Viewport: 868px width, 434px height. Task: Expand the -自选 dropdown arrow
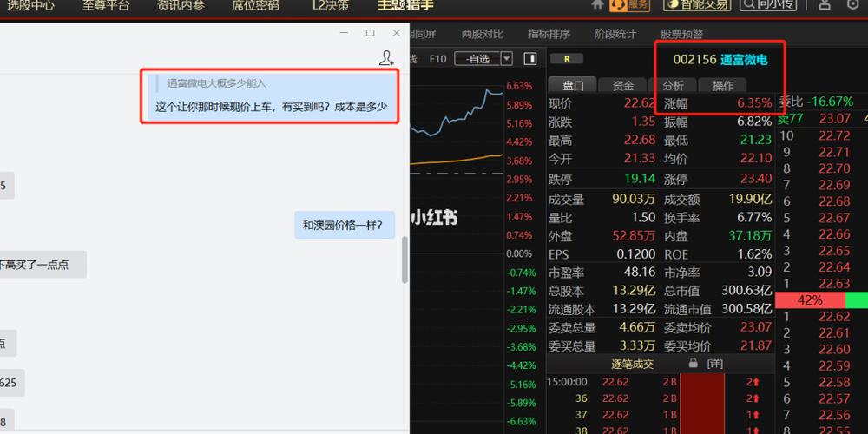click(x=507, y=59)
